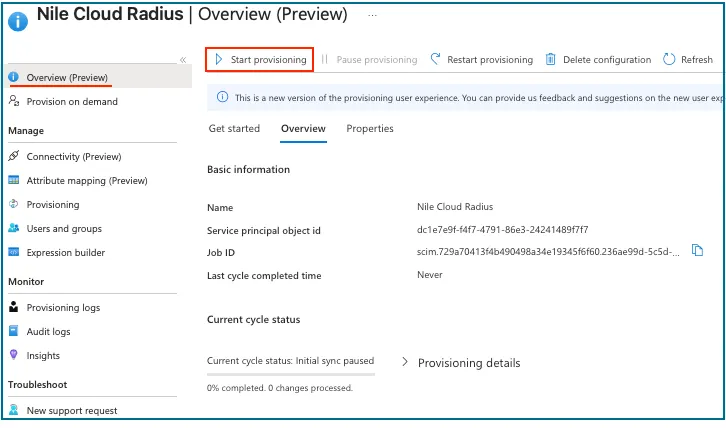The image size is (726, 428).
Task: Click the Provision on demand person icon
Action: [x=14, y=101]
